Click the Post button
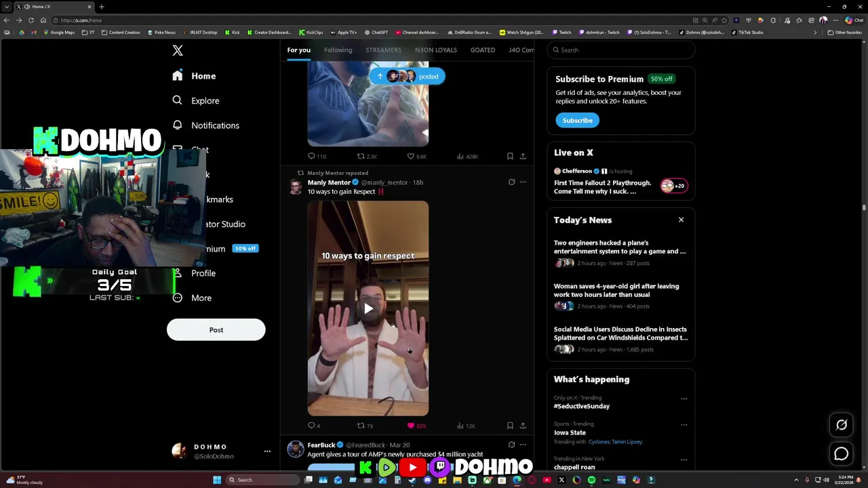This screenshot has height=488, width=868. [x=216, y=329]
